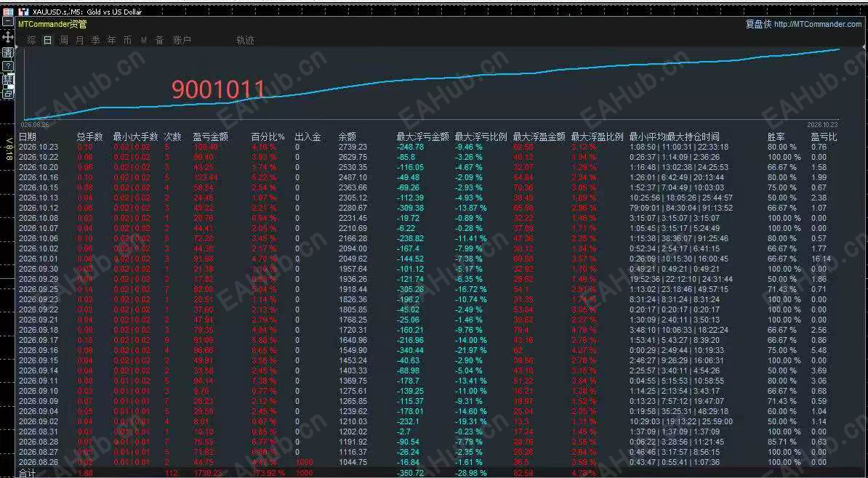This screenshot has width=868, height=478.
Task: Click the balance value 2739.23
Action: coord(353,147)
